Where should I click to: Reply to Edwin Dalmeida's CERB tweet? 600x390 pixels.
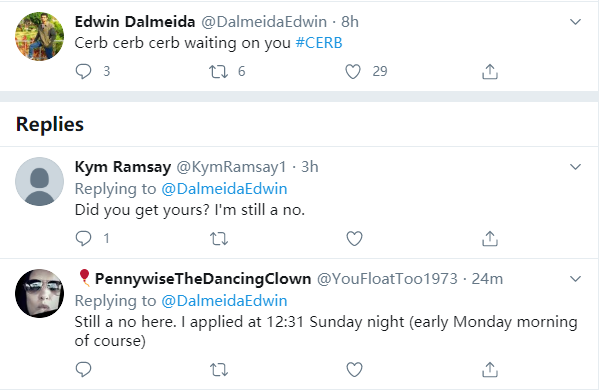[83, 71]
